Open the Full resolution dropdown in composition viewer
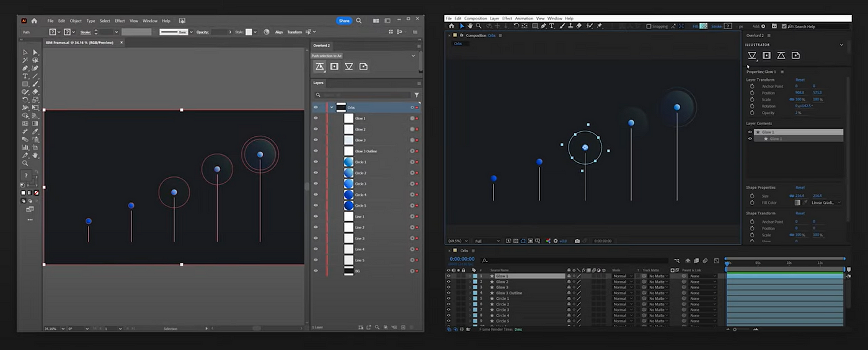 click(487, 241)
